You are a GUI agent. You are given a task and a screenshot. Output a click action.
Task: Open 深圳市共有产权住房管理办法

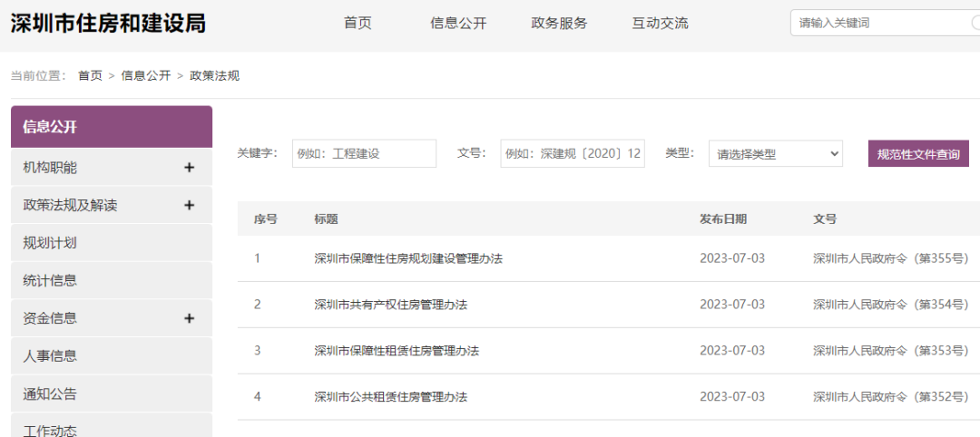(x=390, y=305)
